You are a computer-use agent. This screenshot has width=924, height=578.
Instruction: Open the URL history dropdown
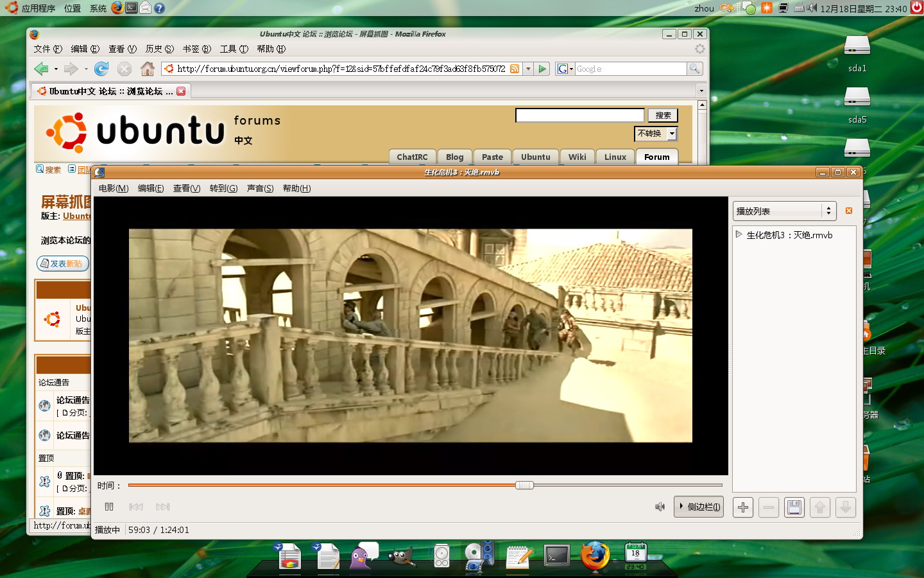528,69
